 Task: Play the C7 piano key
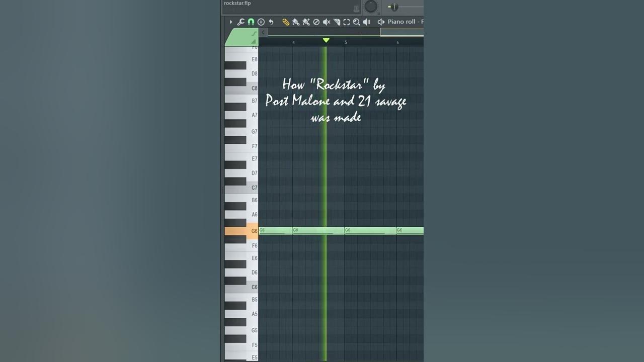click(x=241, y=188)
